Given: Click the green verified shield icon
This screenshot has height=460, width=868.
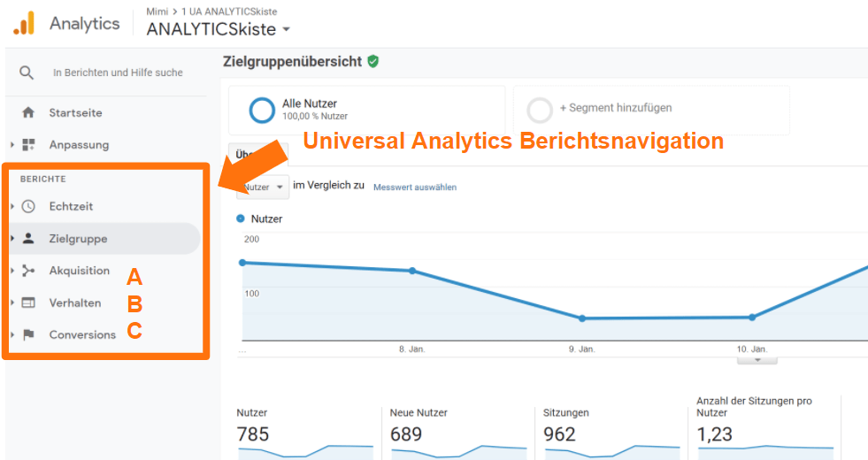Looking at the screenshot, I should pos(373,61).
